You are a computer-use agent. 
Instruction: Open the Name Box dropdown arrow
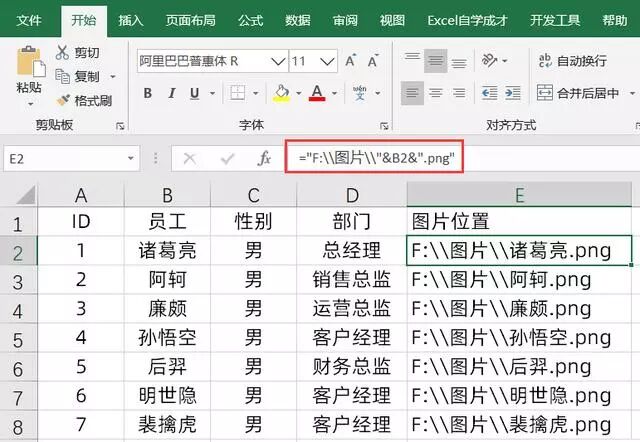coord(131,158)
